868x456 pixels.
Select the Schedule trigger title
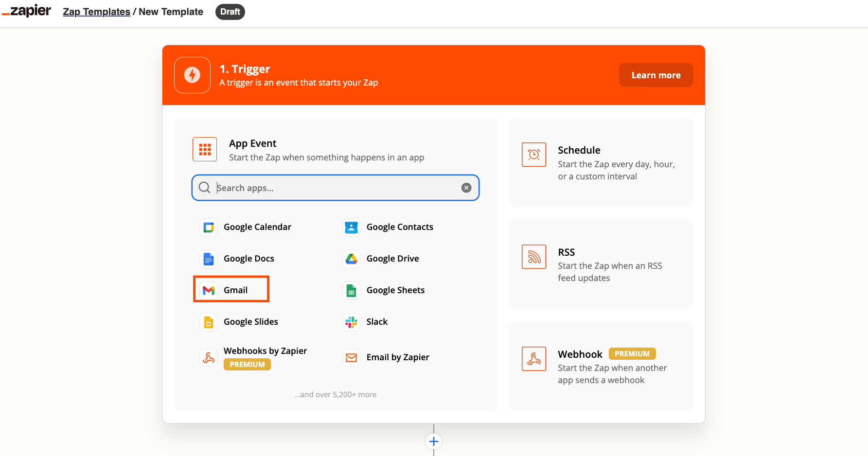[x=579, y=150]
